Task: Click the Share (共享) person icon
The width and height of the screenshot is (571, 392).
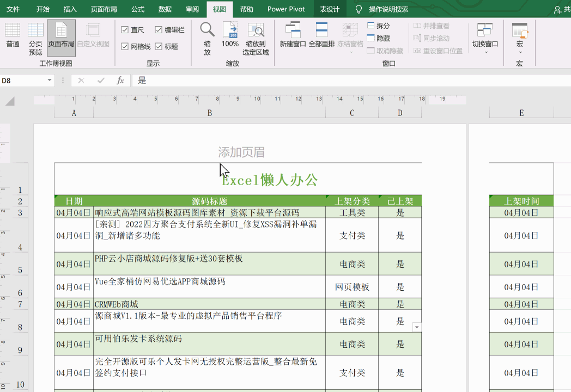Action: [557, 10]
